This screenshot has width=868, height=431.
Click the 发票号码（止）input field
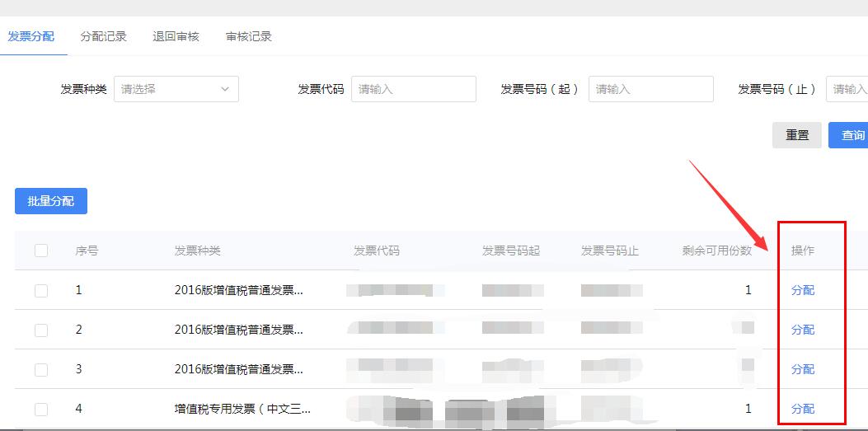[847, 89]
